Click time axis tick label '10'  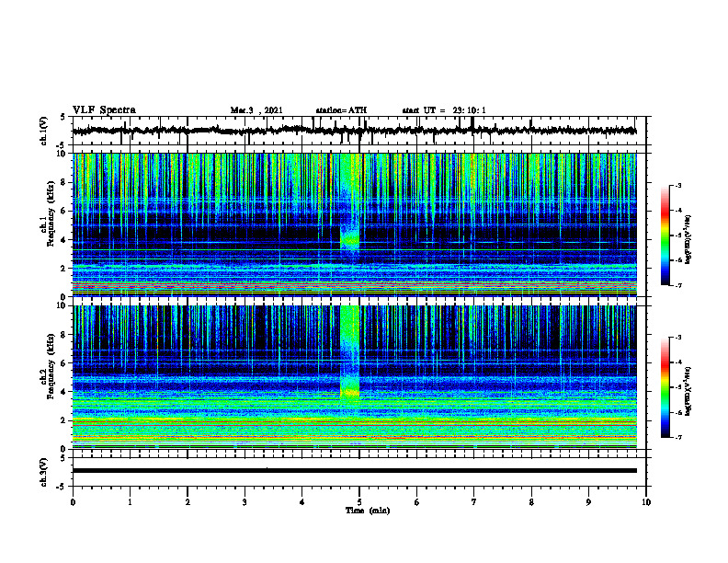pyautogui.click(x=646, y=502)
